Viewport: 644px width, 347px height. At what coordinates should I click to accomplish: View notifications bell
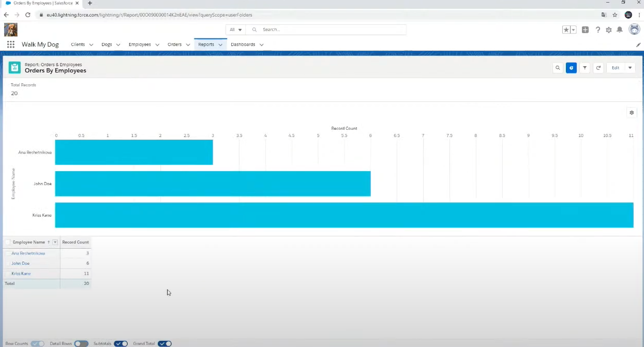(619, 30)
